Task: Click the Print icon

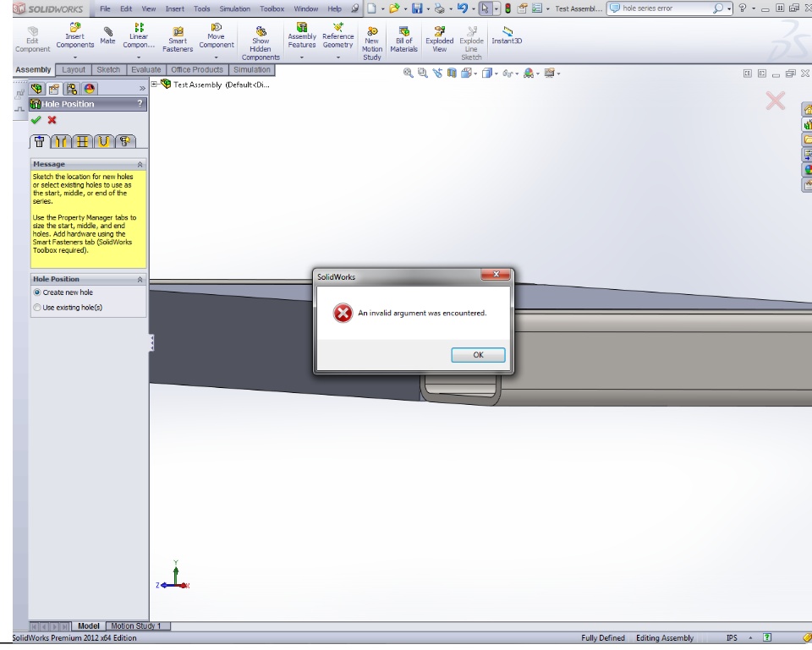Action: pyautogui.click(x=439, y=8)
